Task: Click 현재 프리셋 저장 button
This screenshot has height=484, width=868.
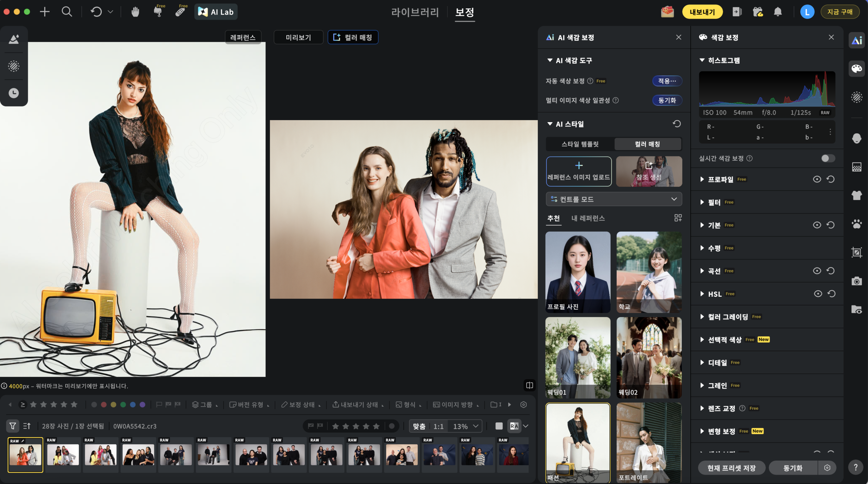Action: point(731,468)
